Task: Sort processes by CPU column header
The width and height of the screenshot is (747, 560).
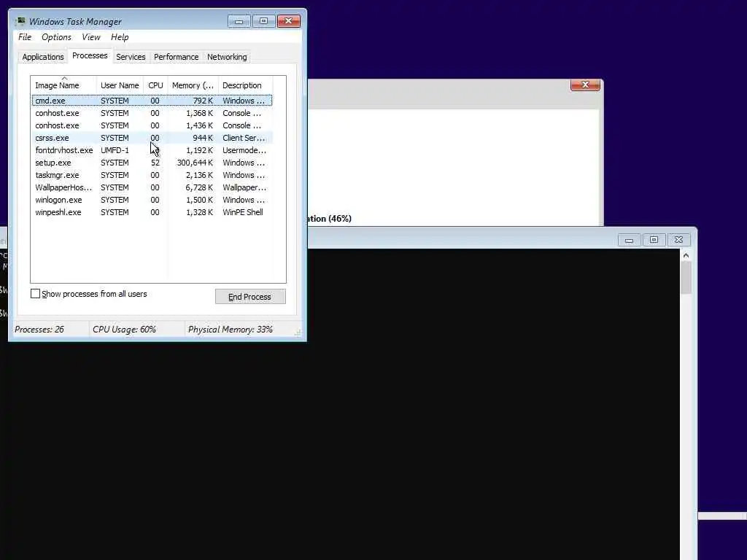Action: click(155, 85)
